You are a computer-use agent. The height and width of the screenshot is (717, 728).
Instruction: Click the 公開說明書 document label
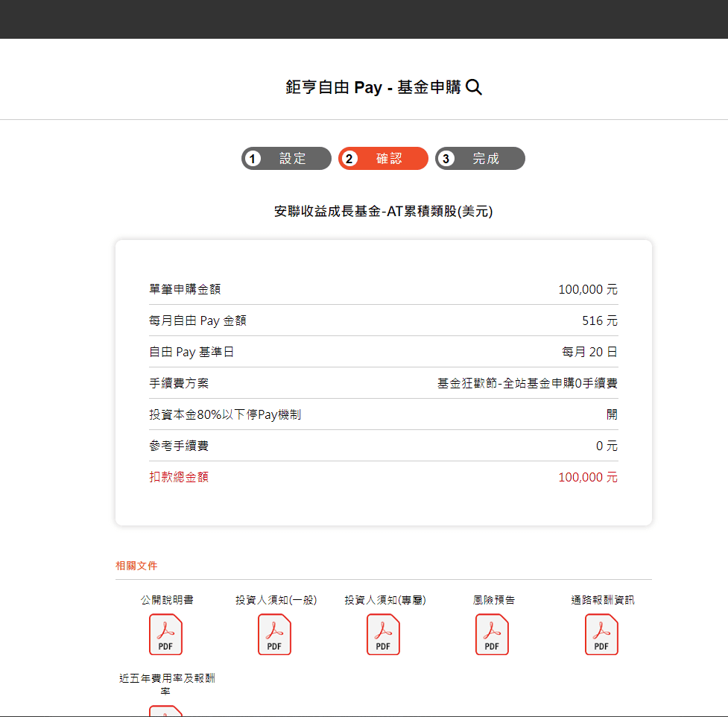[167, 600]
